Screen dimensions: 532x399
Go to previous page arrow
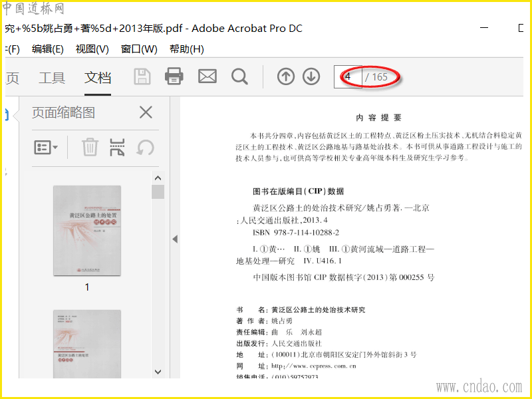[x=286, y=76]
